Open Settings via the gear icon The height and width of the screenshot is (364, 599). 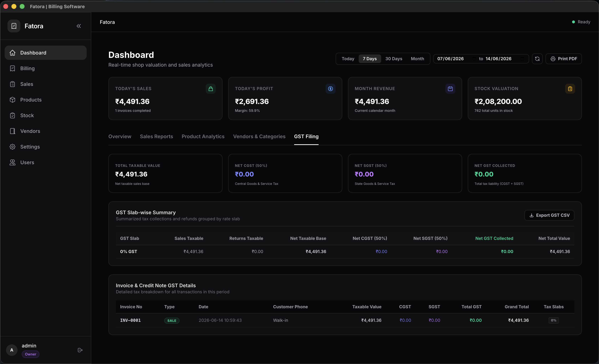coord(12,147)
